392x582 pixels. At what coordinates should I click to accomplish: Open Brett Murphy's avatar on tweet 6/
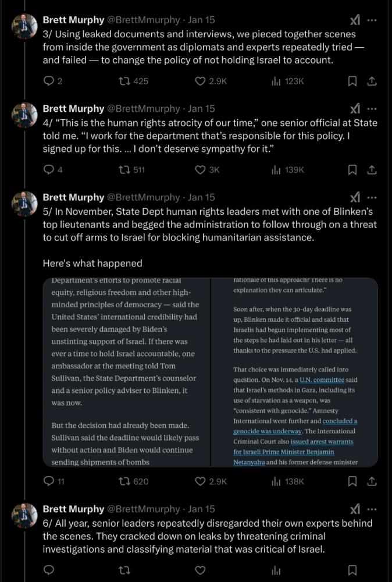[25, 516]
